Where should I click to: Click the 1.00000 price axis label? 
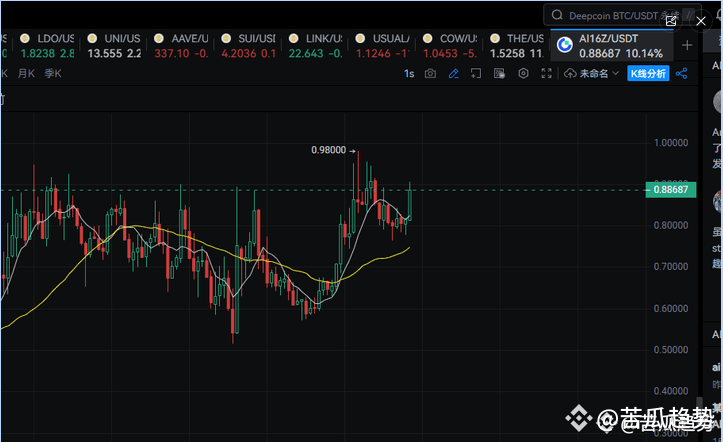coord(671,143)
